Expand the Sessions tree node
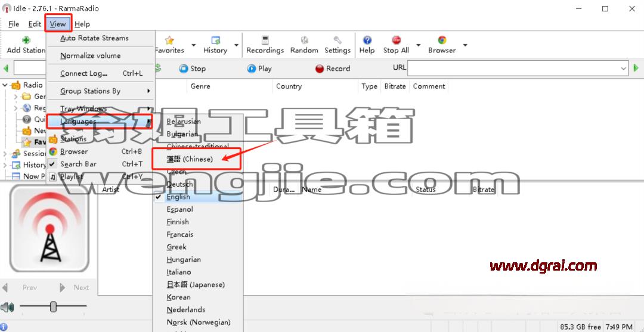 pyautogui.click(x=5, y=154)
